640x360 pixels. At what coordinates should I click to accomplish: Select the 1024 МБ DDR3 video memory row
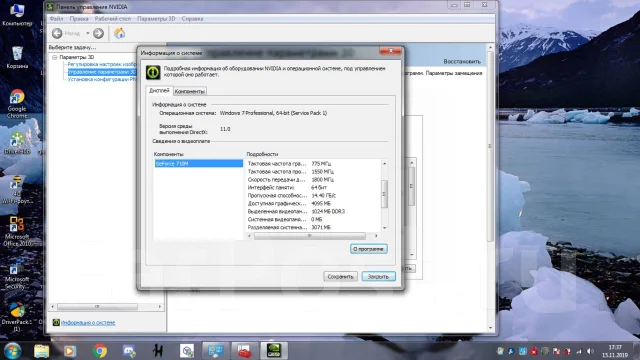click(313, 211)
